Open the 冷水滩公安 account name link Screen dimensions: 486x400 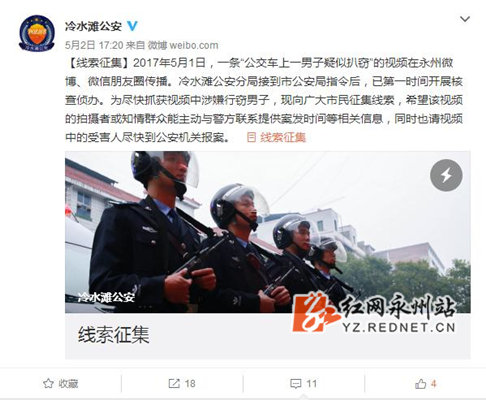(93, 26)
